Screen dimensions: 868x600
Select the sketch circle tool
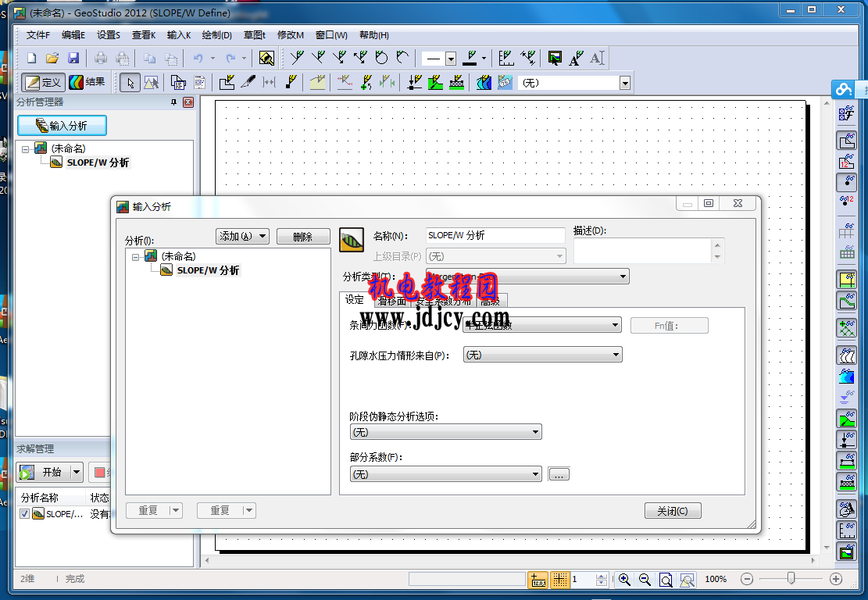[381, 58]
